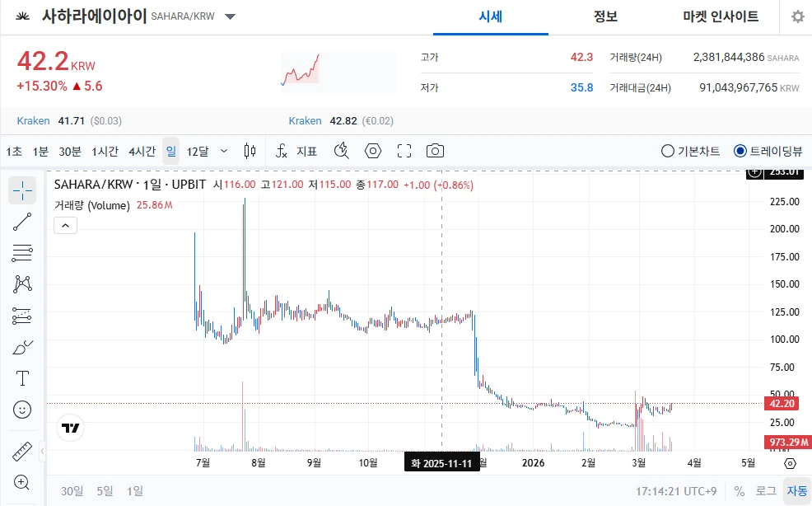Open the 마켓 인사이트 tab
Screen dimensions: 812x506
click(721, 16)
